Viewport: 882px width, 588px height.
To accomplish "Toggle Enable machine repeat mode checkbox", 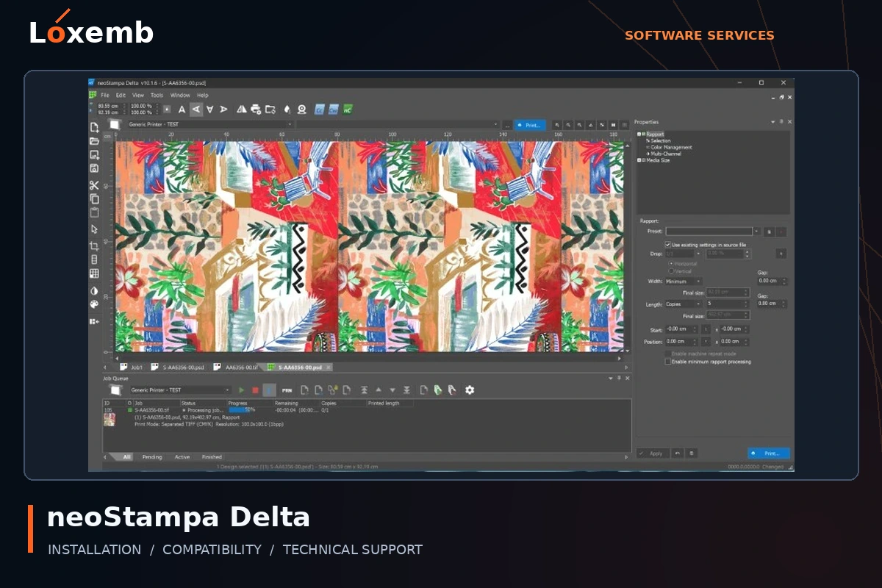I will (667, 354).
